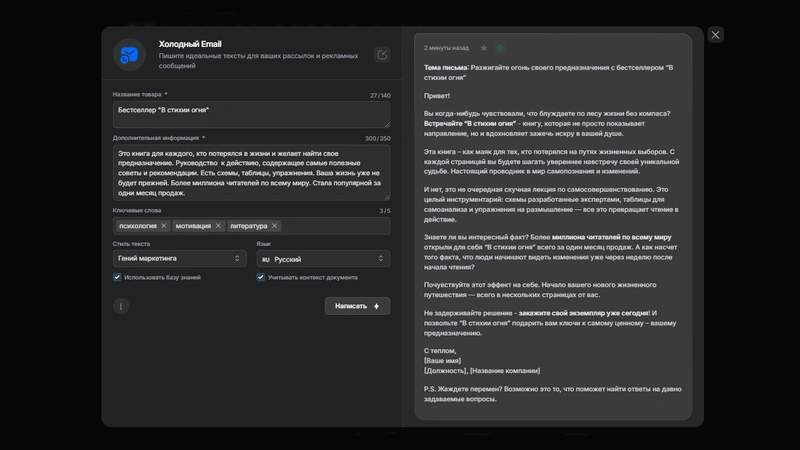Open the Стиль текста dropdown
This screenshot has height=450, width=800.
180,258
